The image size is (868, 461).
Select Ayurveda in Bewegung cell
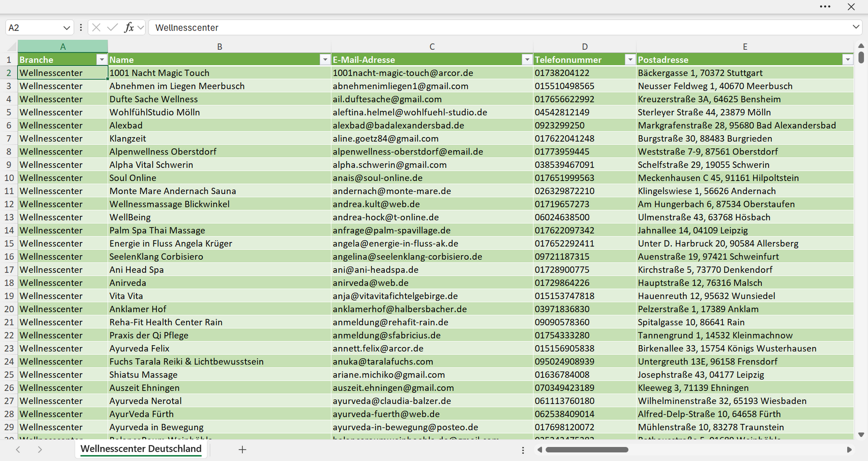219,427
